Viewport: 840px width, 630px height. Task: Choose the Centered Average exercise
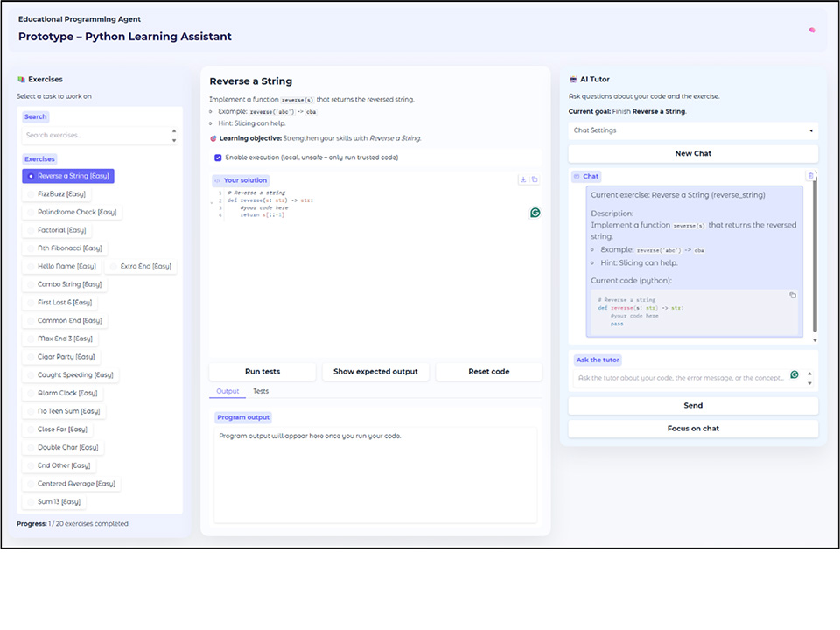point(71,484)
